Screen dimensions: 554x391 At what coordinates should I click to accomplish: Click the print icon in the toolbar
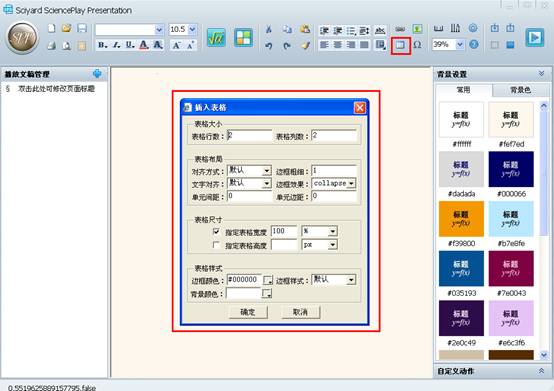pyautogui.click(x=52, y=45)
